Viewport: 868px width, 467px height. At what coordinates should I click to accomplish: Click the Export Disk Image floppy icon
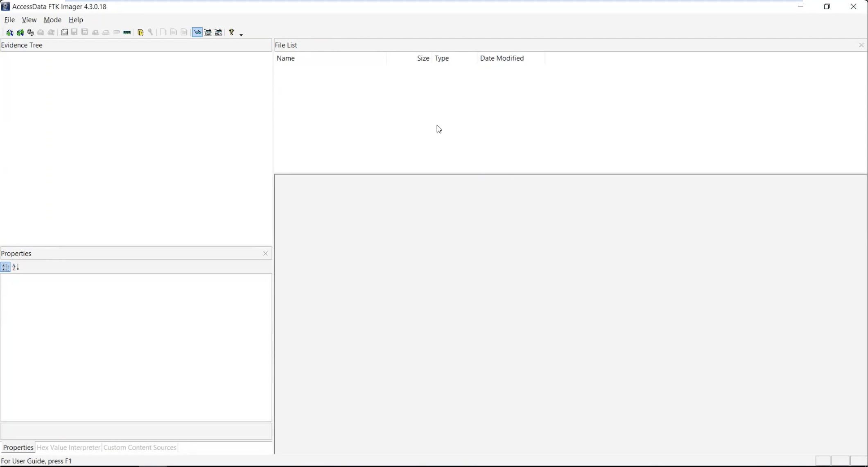pyautogui.click(x=74, y=32)
